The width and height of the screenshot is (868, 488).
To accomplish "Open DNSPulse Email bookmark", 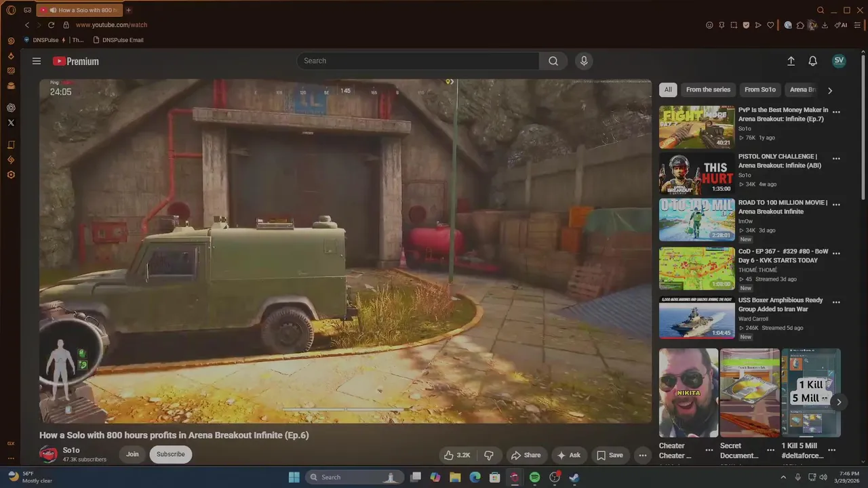I will click(x=118, y=40).
